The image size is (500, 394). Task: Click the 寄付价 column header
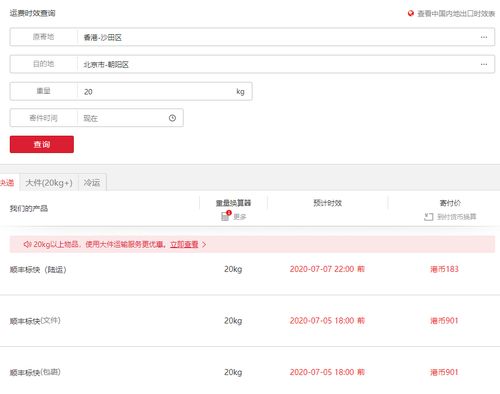point(450,203)
